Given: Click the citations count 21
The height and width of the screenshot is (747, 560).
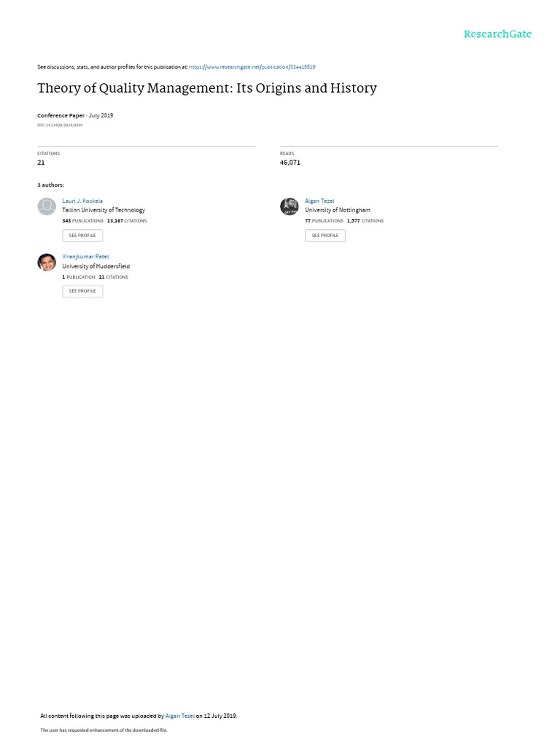Looking at the screenshot, I should coord(41,163).
